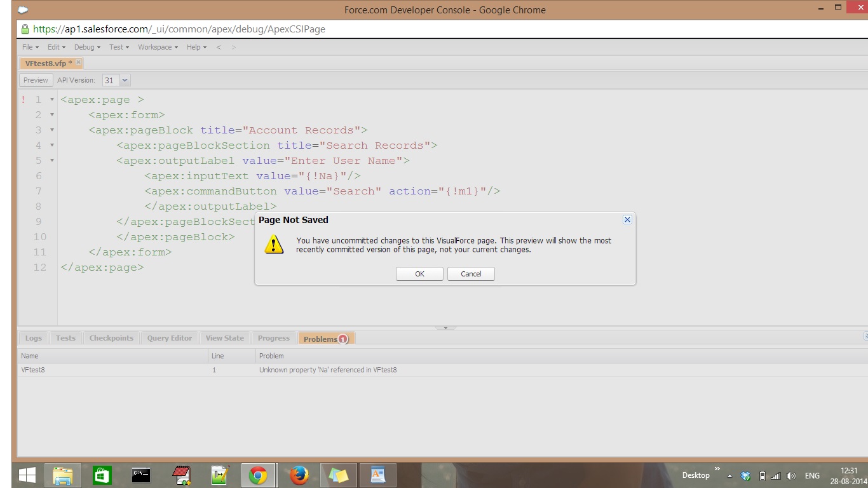Switch to the Query Editor tab

click(169, 338)
